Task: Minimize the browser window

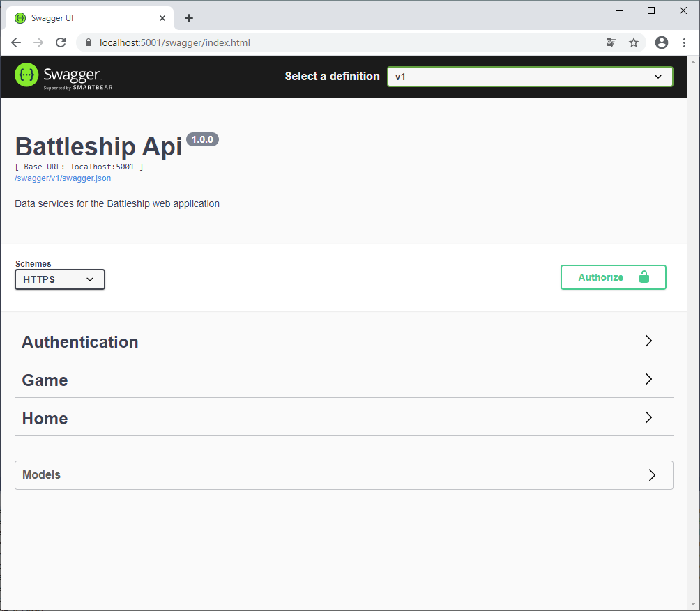Action: point(619,10)
